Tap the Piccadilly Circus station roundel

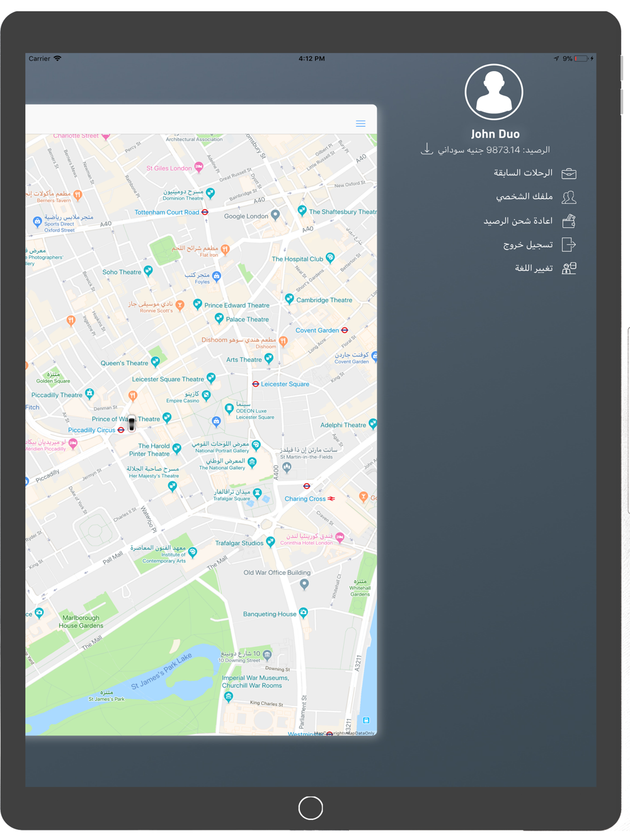[121, 430]
